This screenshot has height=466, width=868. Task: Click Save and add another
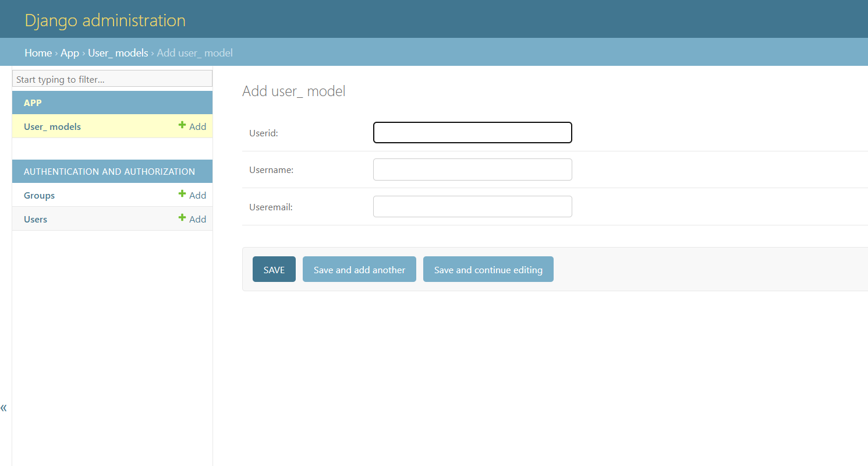[x=359, y=269]
